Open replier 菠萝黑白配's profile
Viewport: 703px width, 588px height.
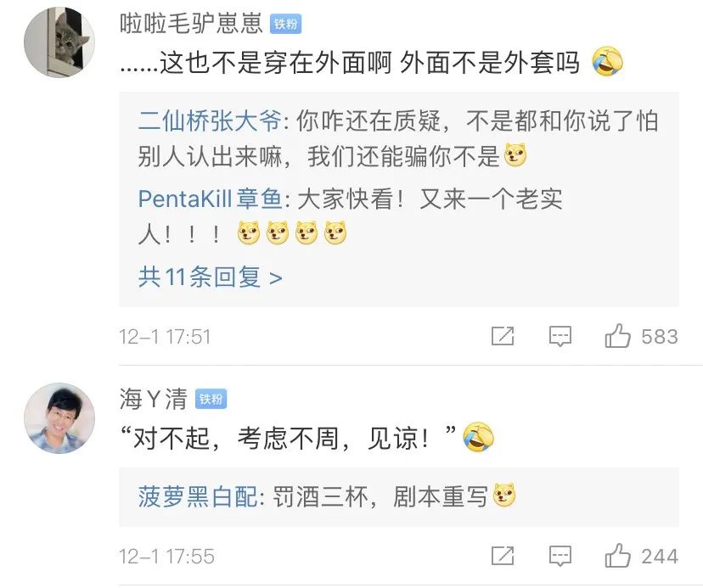pos(197,497)
